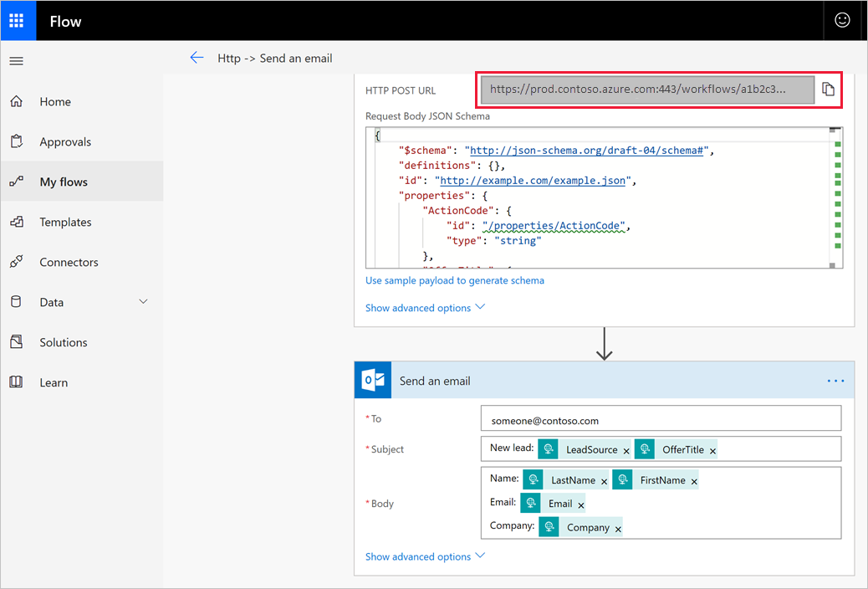Click the Flow title in the header

coord(65,21)
